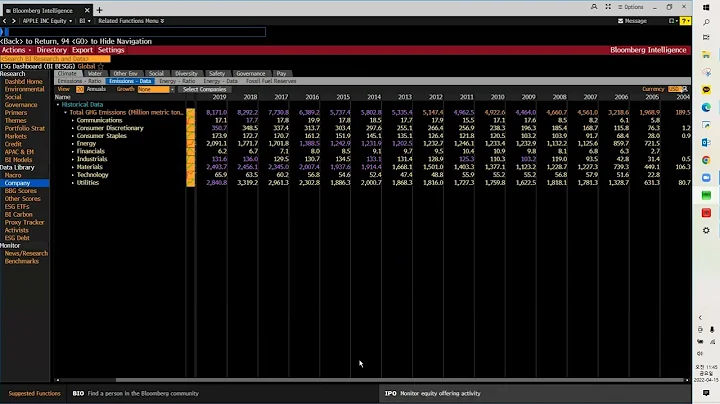The width and height of the screenshot is (720, 404).
Task: Switch to the Other Env tab
Action: tap(125, 73)
